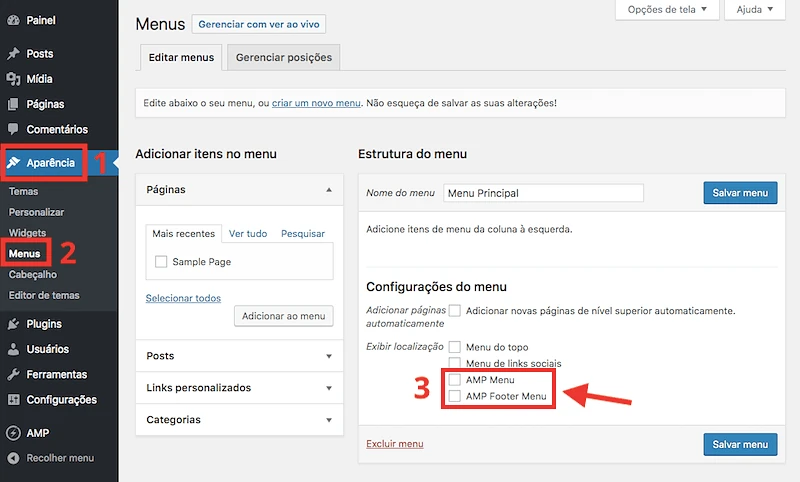Viewport: 800px width, 482px height.
Task: Open Menus in the sidebar submenu
Action: [x=24, y=253]
